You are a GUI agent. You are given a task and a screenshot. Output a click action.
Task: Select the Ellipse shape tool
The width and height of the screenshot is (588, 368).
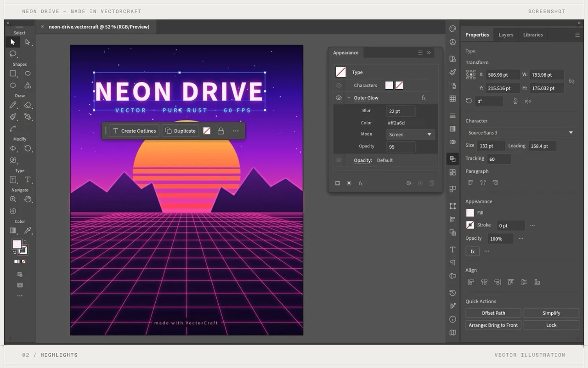(x=28, y=74)
